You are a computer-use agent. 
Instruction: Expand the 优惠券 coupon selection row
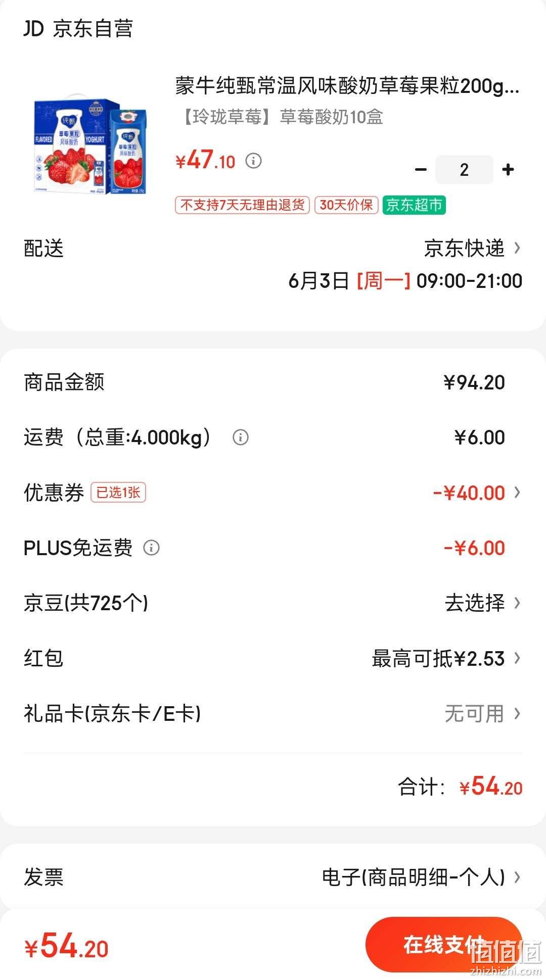pyautogui.click(x=273, y=493)
